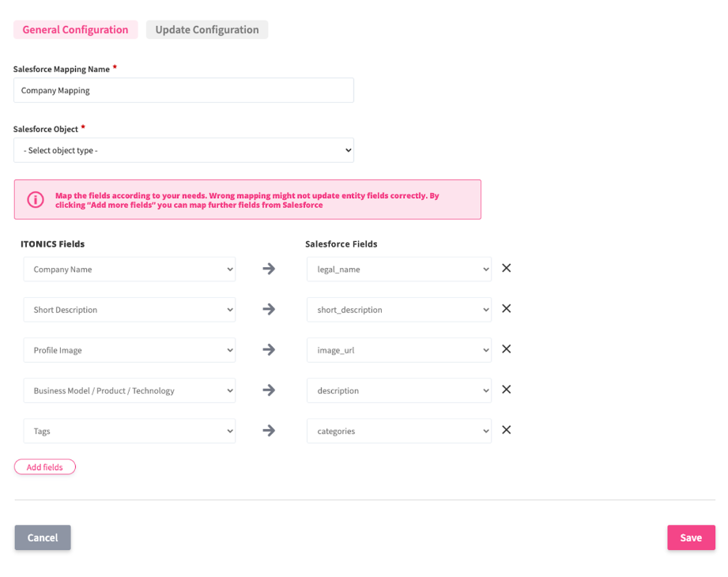The height and width of the screenshot is (577, 728).
Task: Remove the categories mapping row
Action: click(507, 430)
